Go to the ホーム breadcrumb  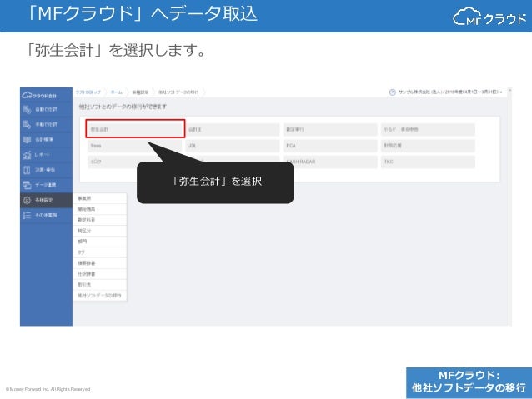pyautogui.click(x=117, y=92)
